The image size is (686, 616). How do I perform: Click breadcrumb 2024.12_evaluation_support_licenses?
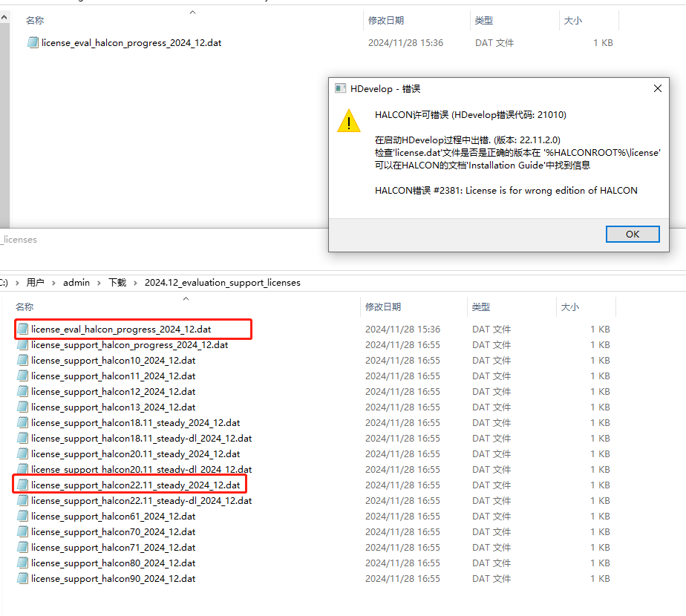click(223, 283)
